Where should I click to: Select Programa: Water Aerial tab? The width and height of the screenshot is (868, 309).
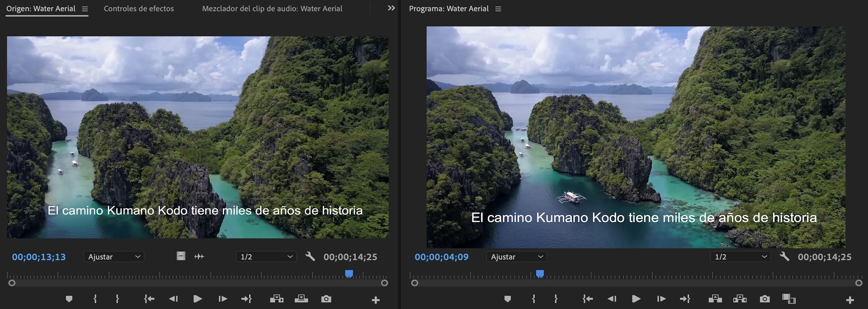[449, 9]
